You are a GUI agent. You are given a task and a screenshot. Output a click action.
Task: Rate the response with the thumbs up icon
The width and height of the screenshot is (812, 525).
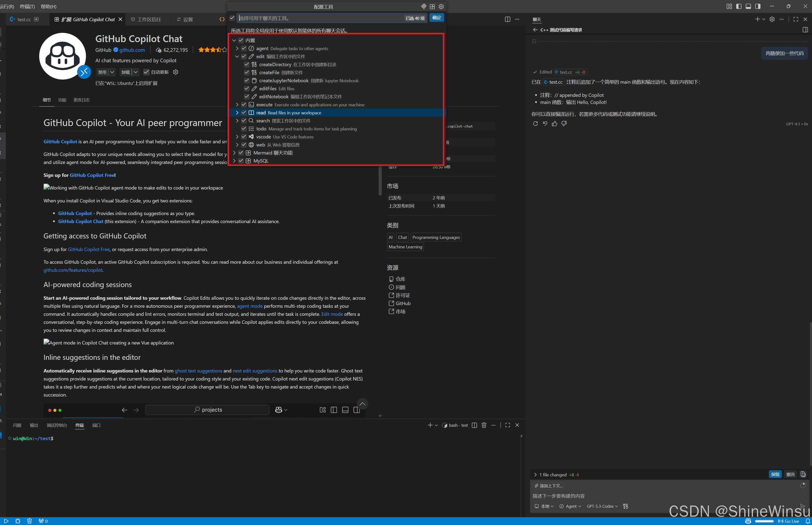pyautogui.click(x=554, y=123)
